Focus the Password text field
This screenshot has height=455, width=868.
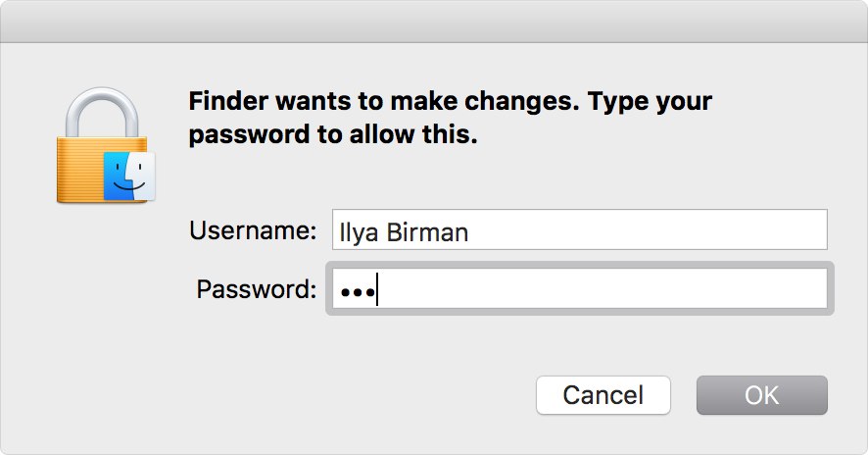click(580, 288)
